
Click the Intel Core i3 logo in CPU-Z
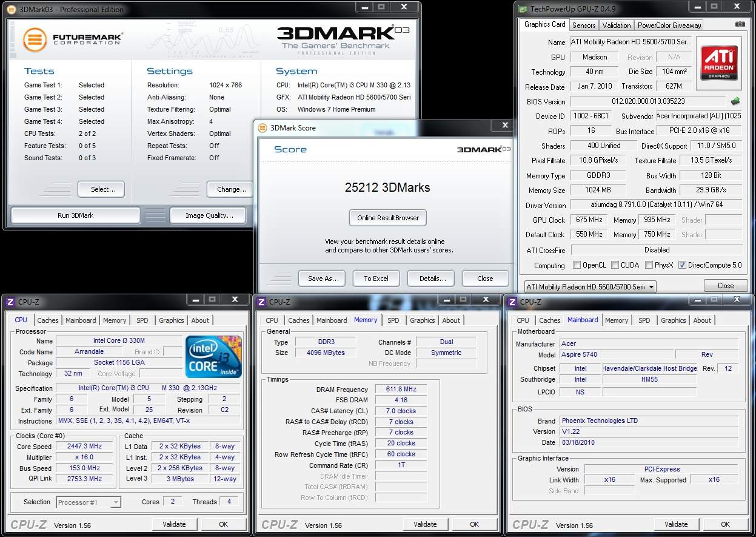click(214, 357)
